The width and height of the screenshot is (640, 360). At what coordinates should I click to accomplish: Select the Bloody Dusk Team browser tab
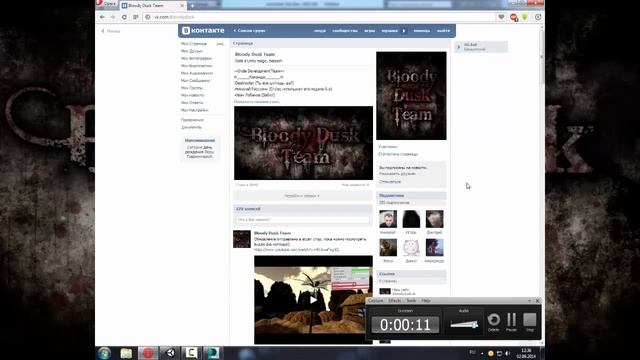click(152, 6)
